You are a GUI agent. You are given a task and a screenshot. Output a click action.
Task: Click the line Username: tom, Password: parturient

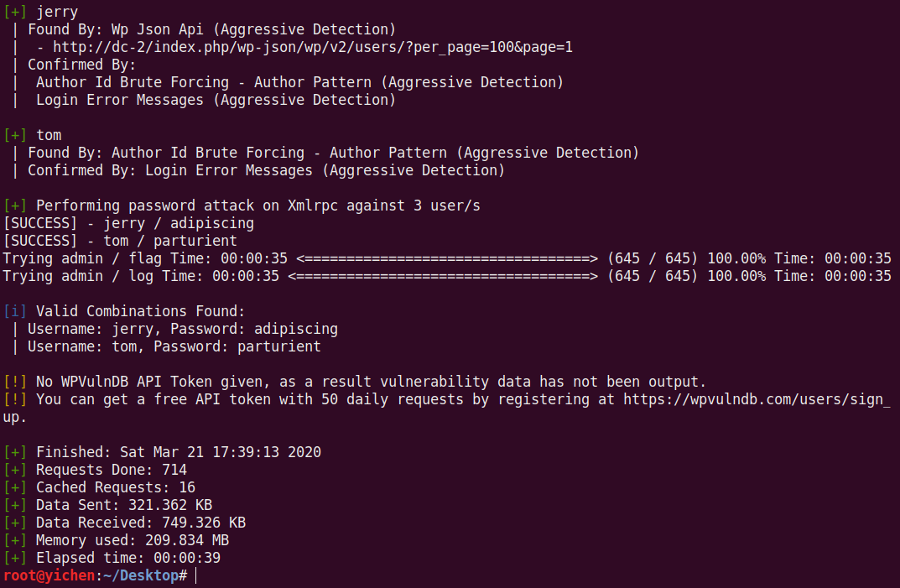click(x=174, y=346)
